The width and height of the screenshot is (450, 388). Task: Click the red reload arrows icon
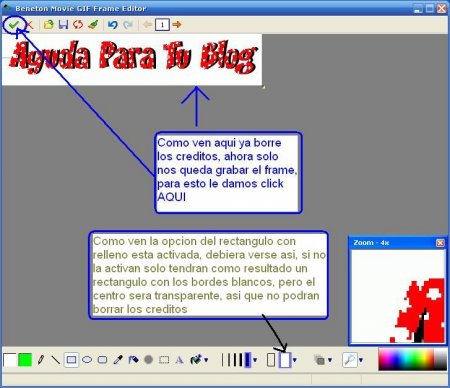pos(78,24)
